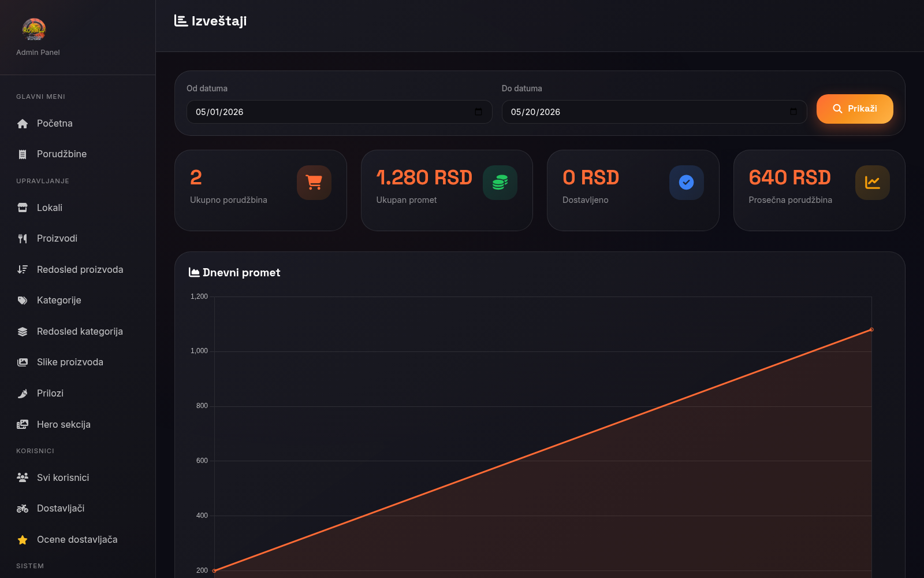The image size is (924, 578).
Task: Click the star icon beside Ocene dostavljača
Action: point(23,540)
